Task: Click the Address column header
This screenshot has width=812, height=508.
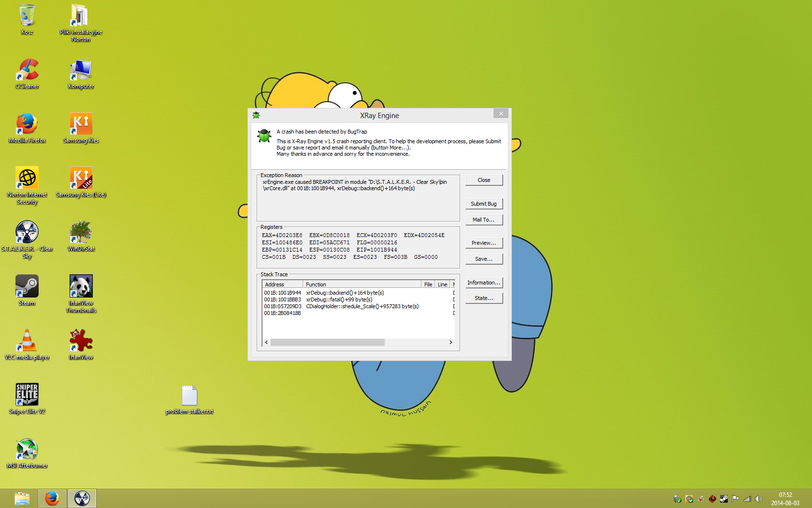Action: (282, 284)
